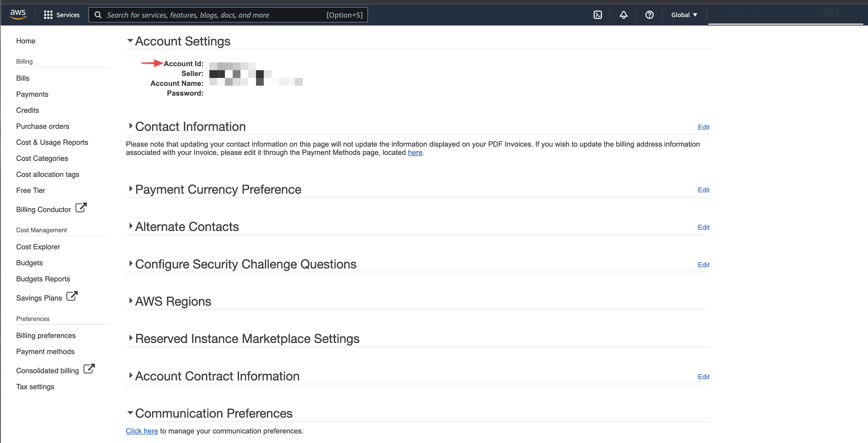
Task: Go to Home in sidebar
Action: [26, 41]
